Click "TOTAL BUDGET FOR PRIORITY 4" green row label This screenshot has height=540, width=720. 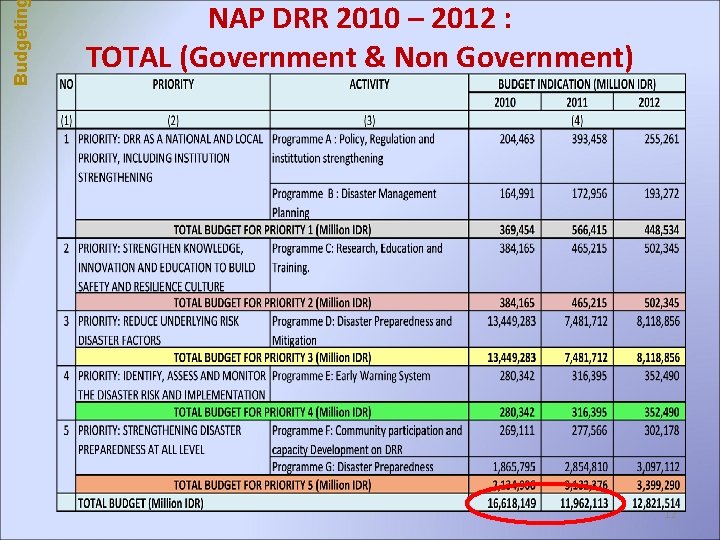tap(272, 412)
